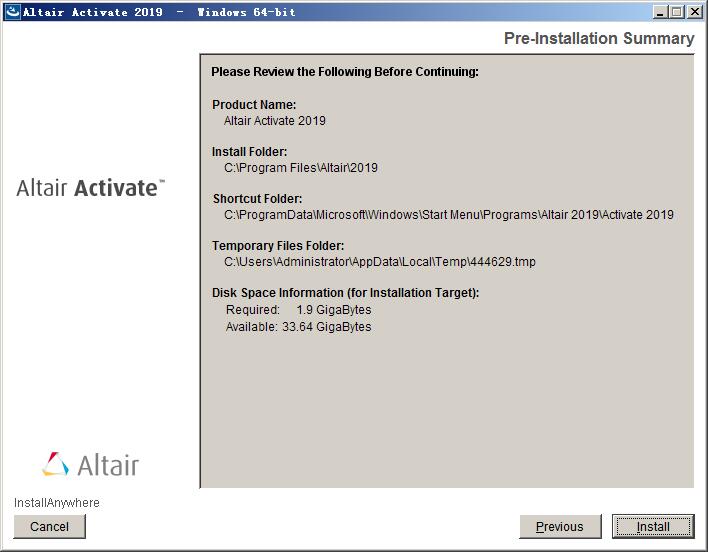Minimize the installer window
This screenshot has width=708, height=552.
660,12
